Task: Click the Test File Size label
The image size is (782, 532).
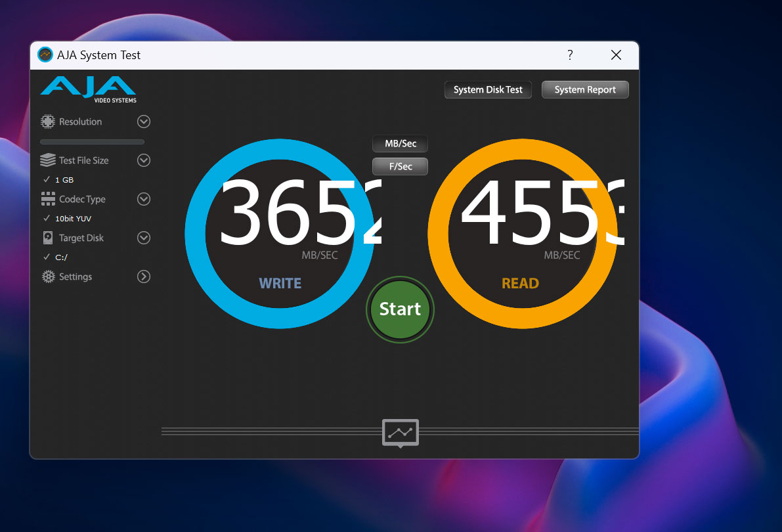Action: (x=84, y=160)
